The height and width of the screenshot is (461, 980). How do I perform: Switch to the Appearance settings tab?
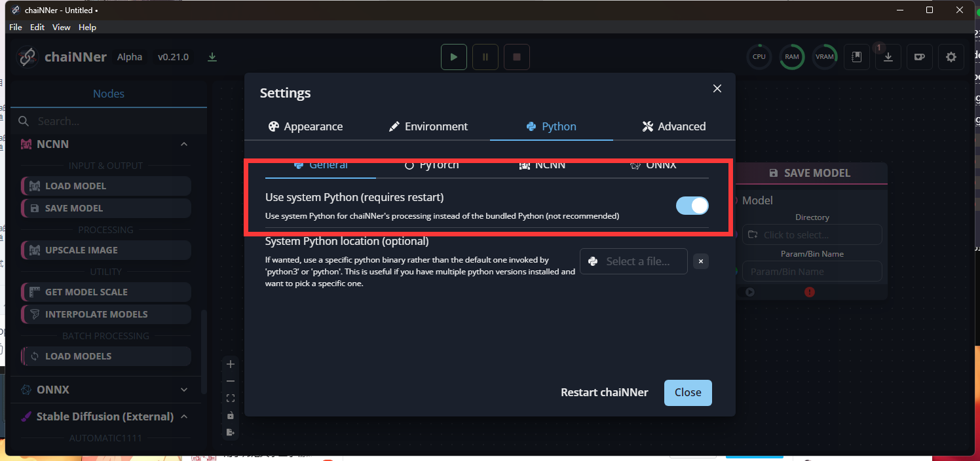(306, 126)
